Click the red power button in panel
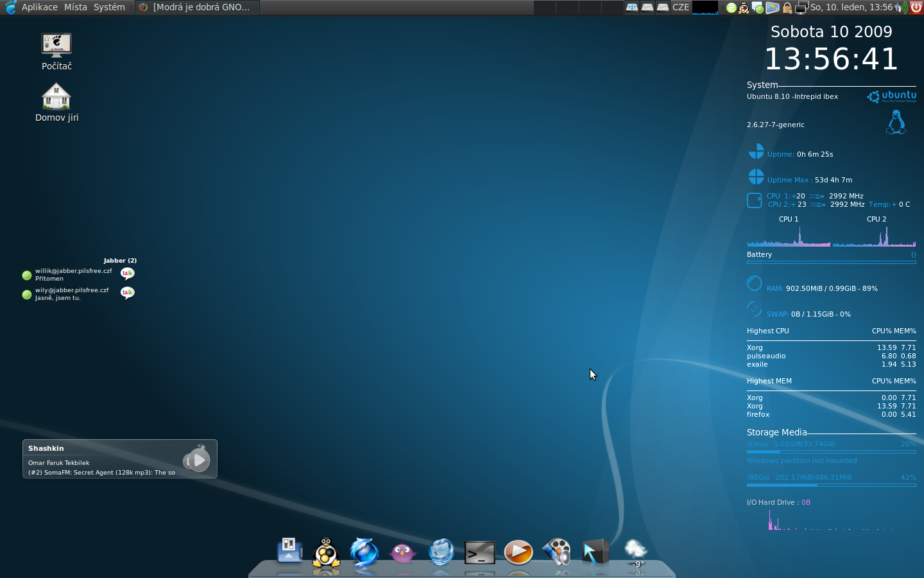The width and height of the screenshot is (924, 578). click(x=916, y=8)
